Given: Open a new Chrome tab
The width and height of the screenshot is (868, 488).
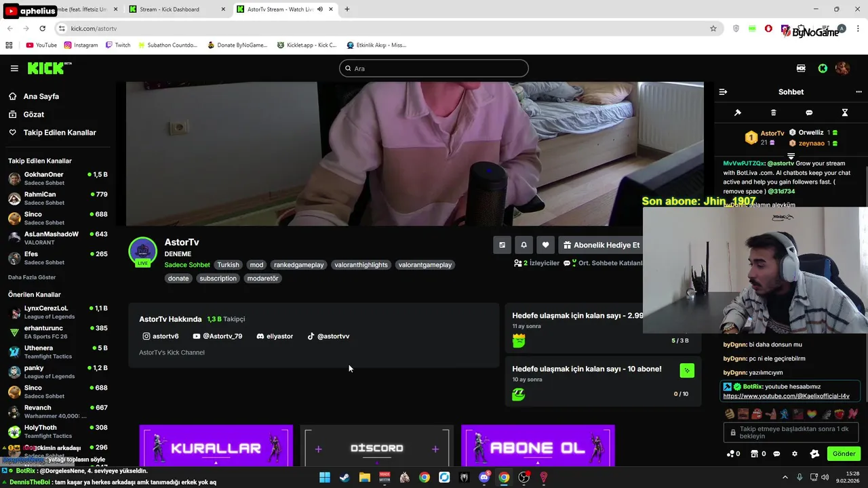Looking at the screenshot, I should click(x=347, y=9).
